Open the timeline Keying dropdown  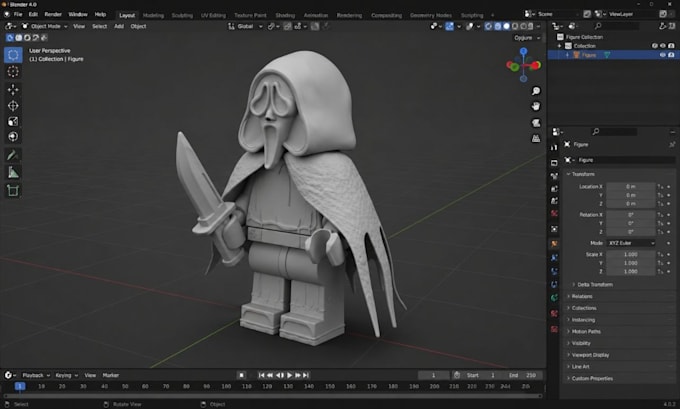point(66,375)
